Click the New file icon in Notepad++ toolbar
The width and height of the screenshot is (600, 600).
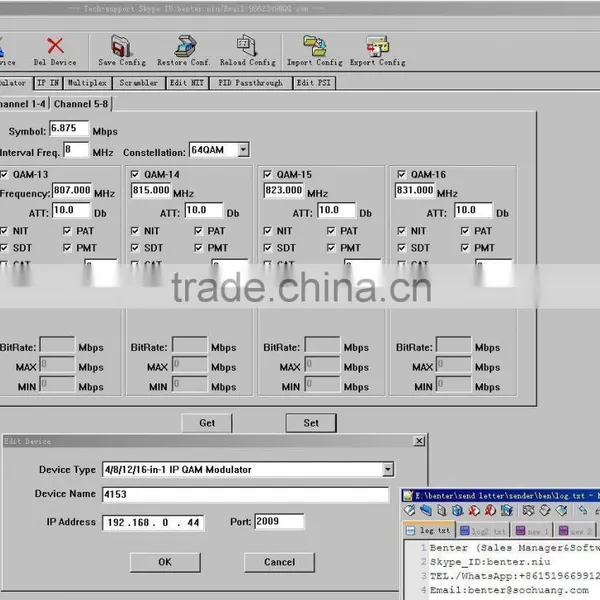[x=409, y=510]
